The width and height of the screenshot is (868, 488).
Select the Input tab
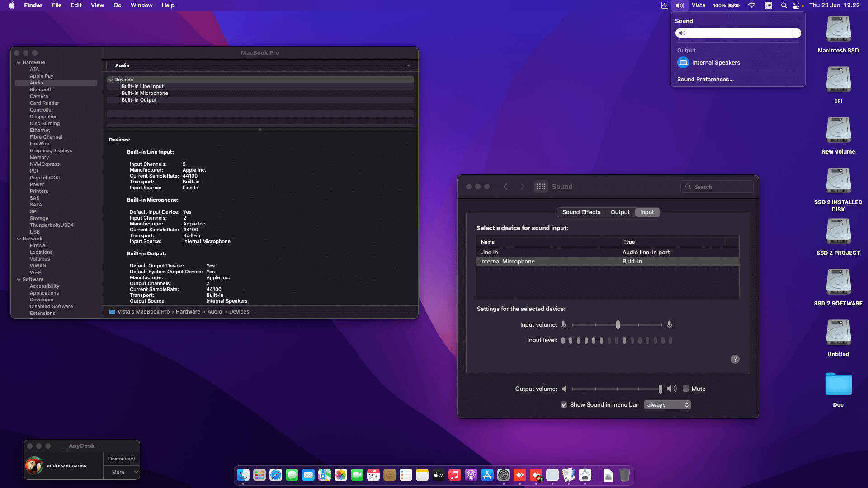(x=647, y=212)
